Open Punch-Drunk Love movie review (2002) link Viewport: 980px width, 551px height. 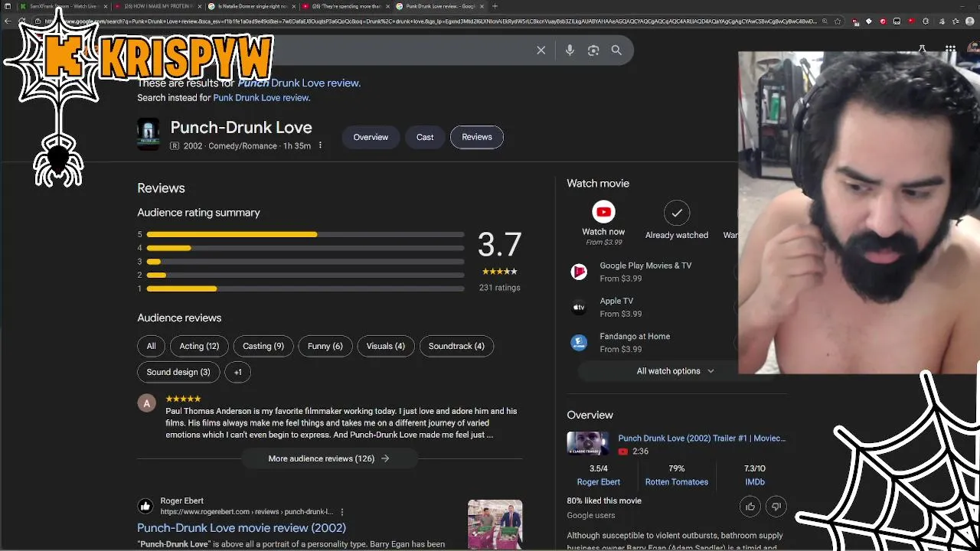point(241,527)
